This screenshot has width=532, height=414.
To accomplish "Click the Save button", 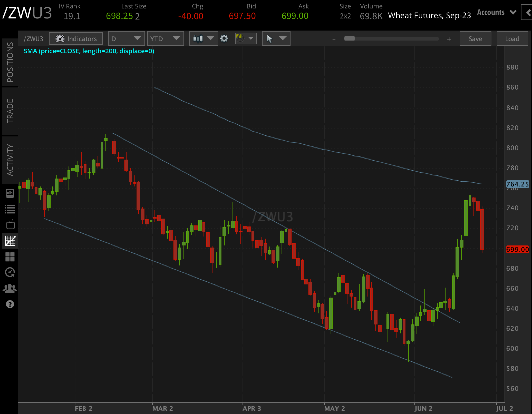I will (x=475, y=39).
